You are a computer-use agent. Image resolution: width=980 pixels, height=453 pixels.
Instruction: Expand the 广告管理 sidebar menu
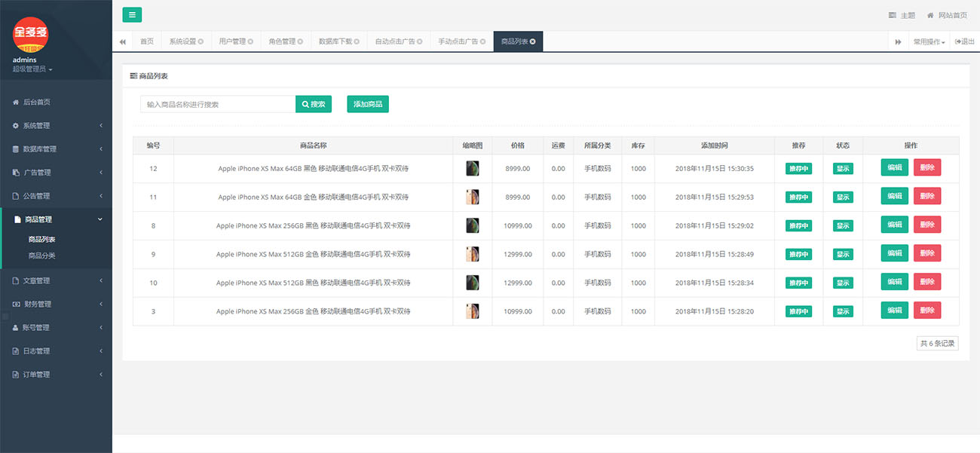pyautogui.click(x=56, y=172)
